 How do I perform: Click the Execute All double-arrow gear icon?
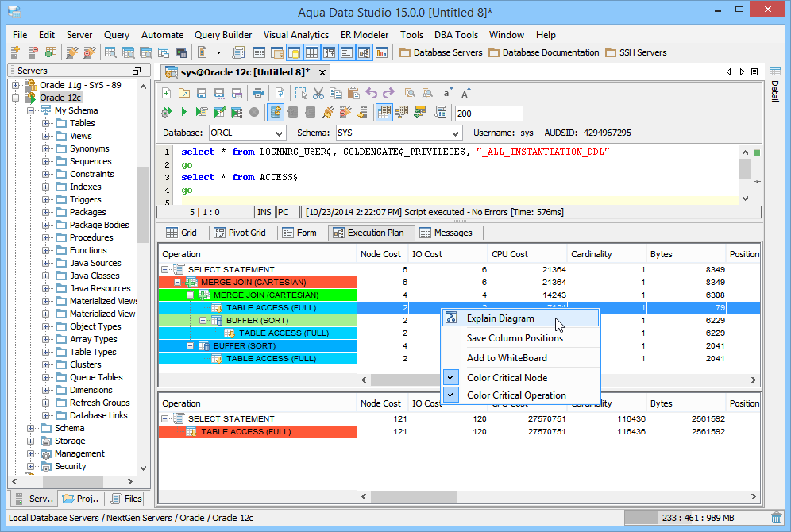tap(167, 112)
